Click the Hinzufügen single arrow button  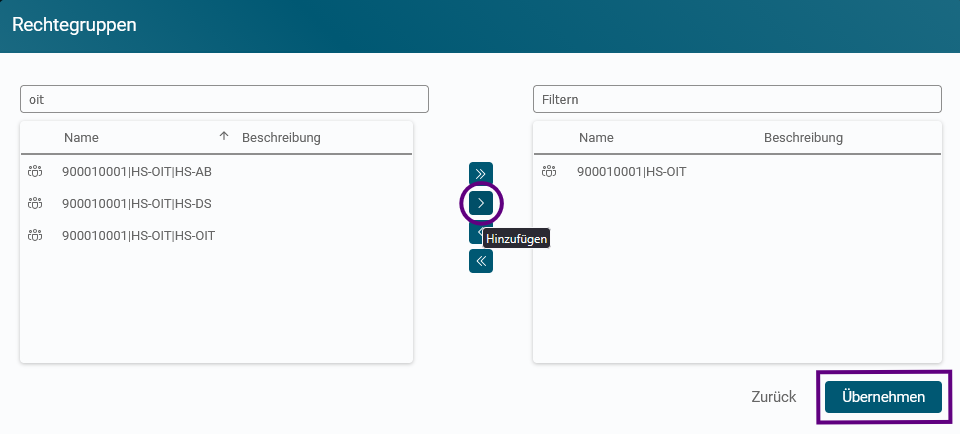[481, 203]
